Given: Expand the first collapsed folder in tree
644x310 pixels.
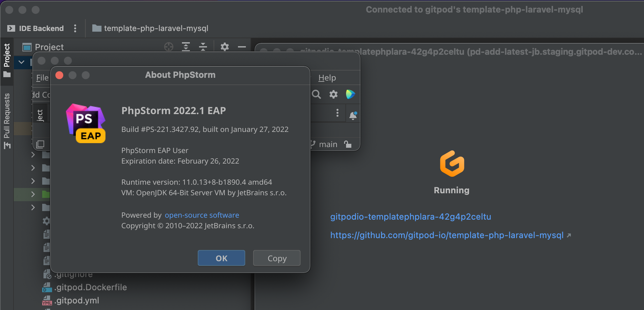Looking at the screenshot, I should coord(33,154).
